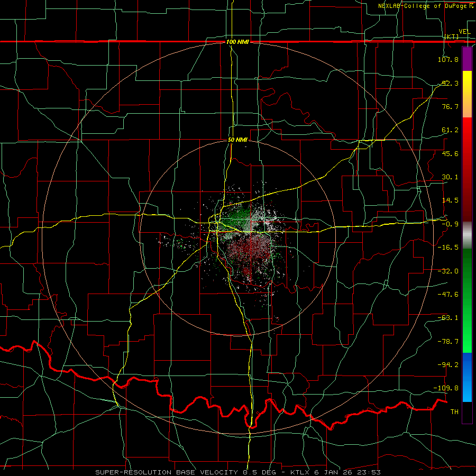Click the 50 NMI range ring label
The image size is (476, 476).
click(237, 140)
